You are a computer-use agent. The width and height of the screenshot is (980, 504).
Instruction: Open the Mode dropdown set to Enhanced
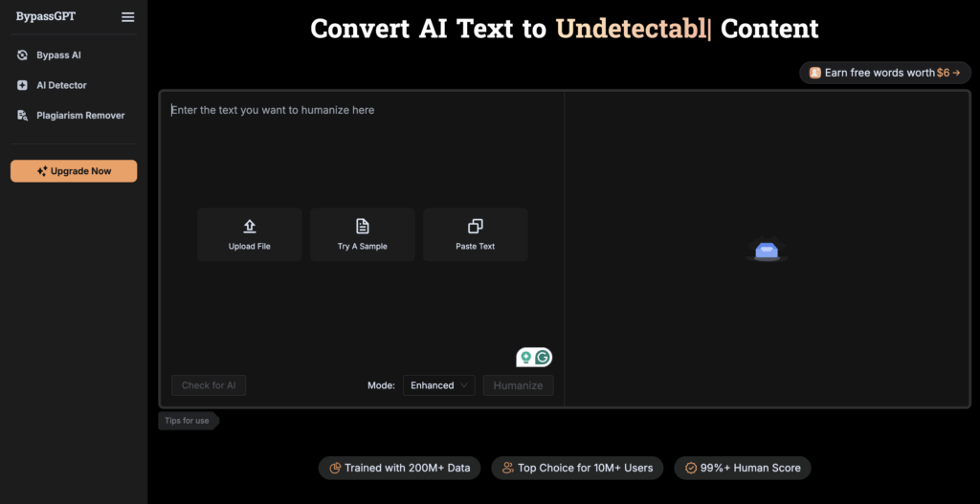coord(438,385)
